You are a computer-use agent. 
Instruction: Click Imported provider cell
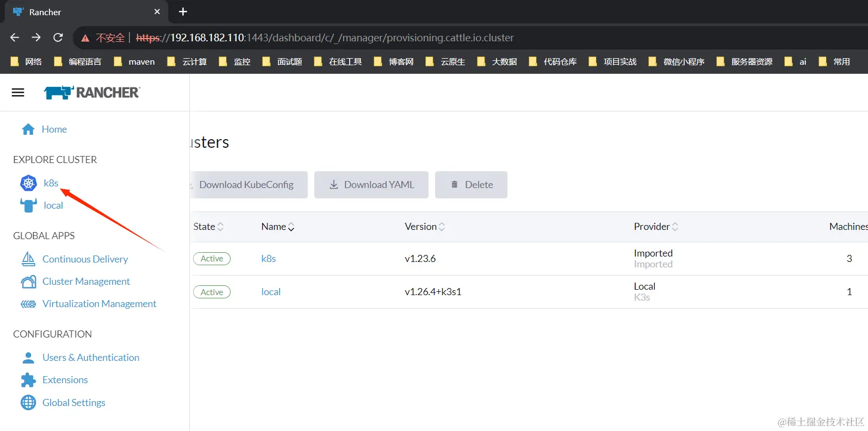653,259
